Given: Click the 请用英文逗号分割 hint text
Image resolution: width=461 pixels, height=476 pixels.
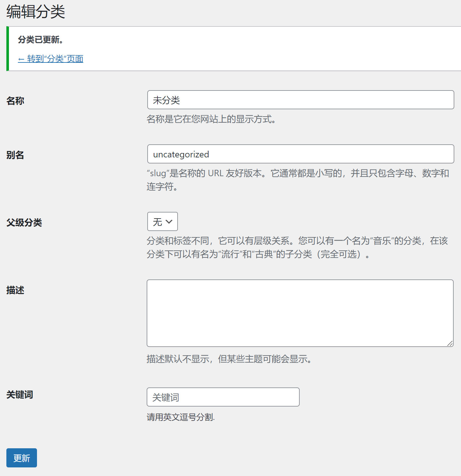Looking at the screenshot, I should pyautogui.click(x=181, y=417).
